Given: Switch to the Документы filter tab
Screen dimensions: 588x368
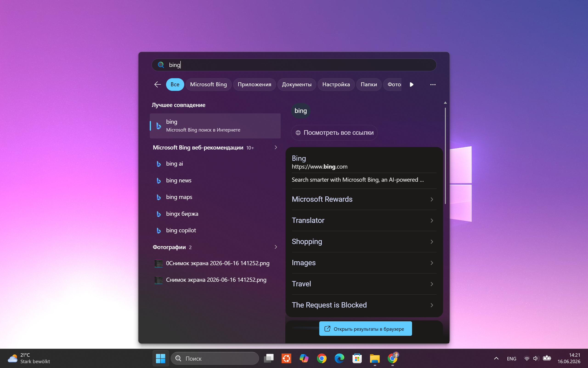Looking at the screenshot, I should pos(297,84).
